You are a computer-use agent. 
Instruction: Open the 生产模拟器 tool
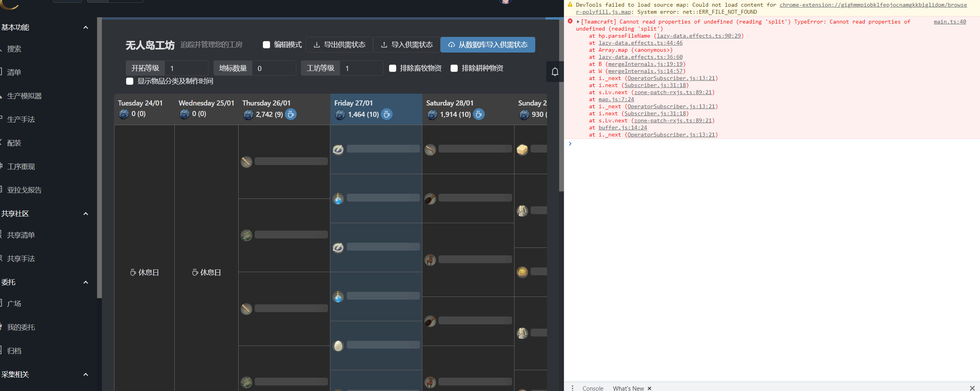[25, 96]
